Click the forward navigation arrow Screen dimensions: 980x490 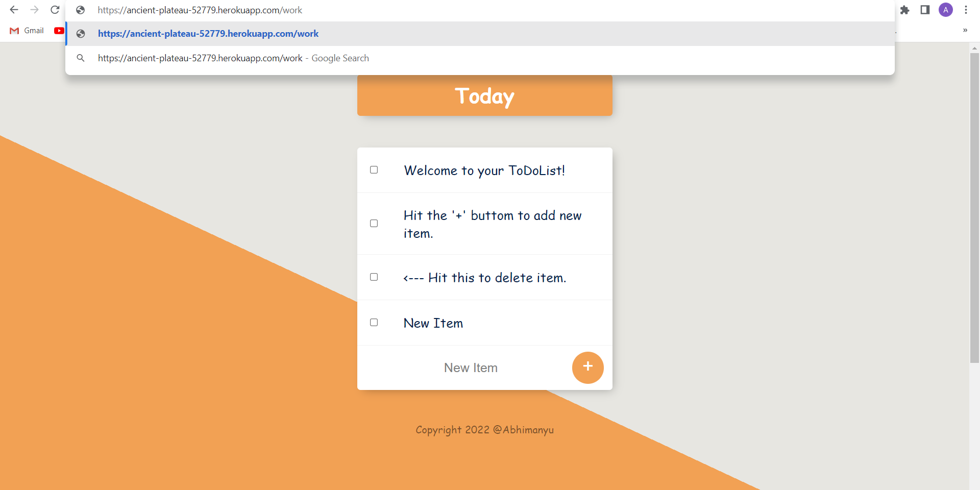pos(34,10)
